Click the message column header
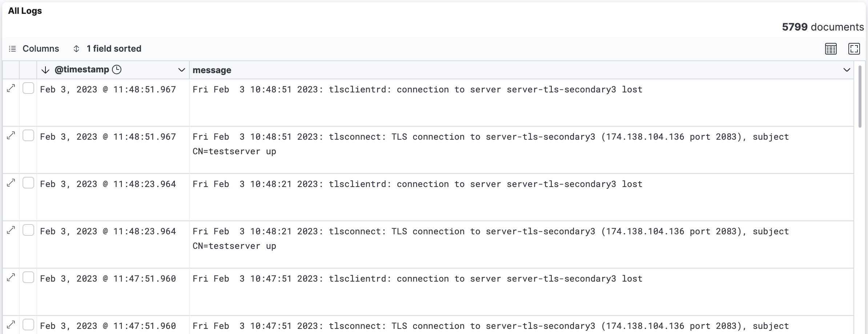The height and width of the screenshot is (334, 868). point(212,70)
